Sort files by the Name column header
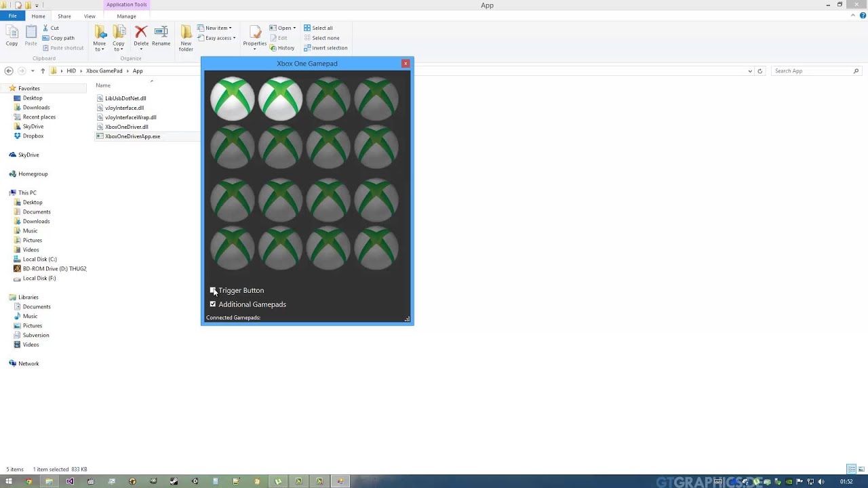Screen dimensions: 868x488 pyautogui.click(x=103, y=85)
